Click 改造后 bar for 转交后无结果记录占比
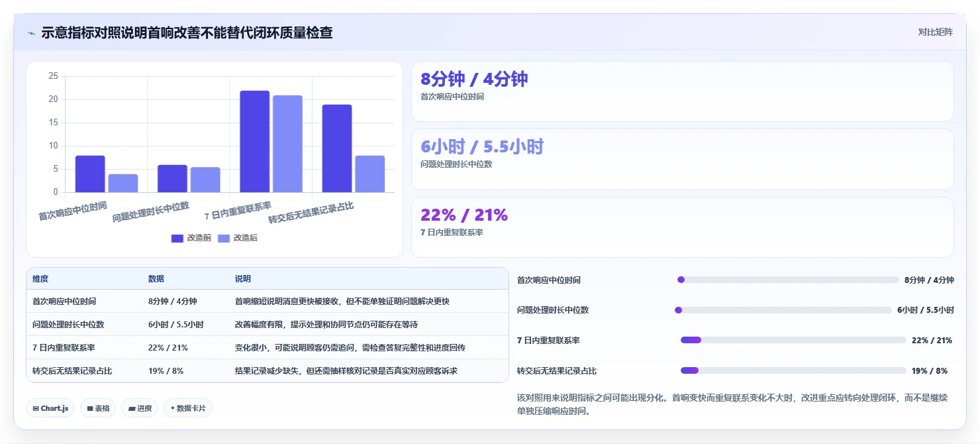Screen dimensions: 980x444 click(370, 174)
